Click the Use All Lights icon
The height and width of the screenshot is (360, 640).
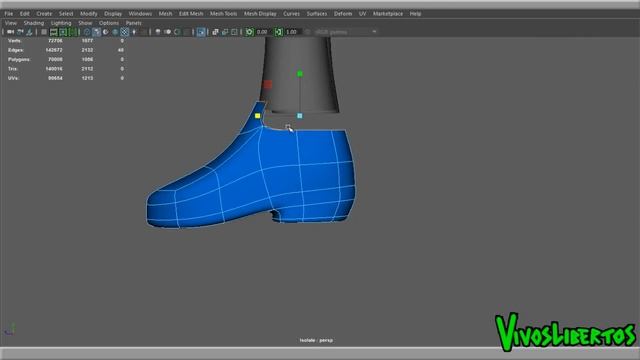click(x=134, y=32)
